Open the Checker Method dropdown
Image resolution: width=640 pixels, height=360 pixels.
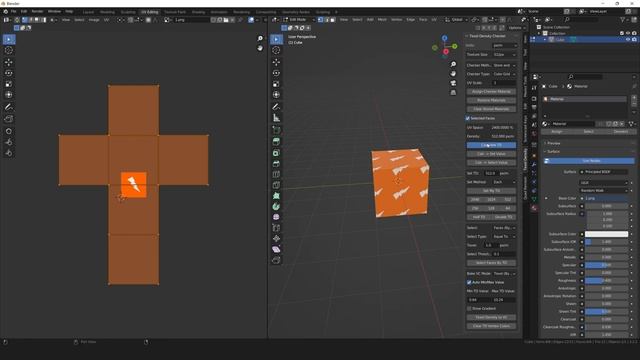point(504,65)
